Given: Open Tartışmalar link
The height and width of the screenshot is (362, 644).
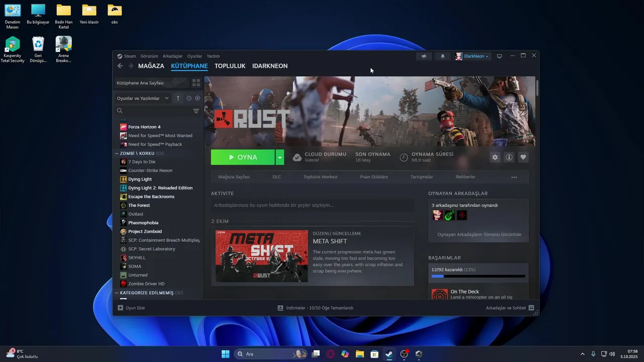Looking at the screenshot, I should click(422, 177).
